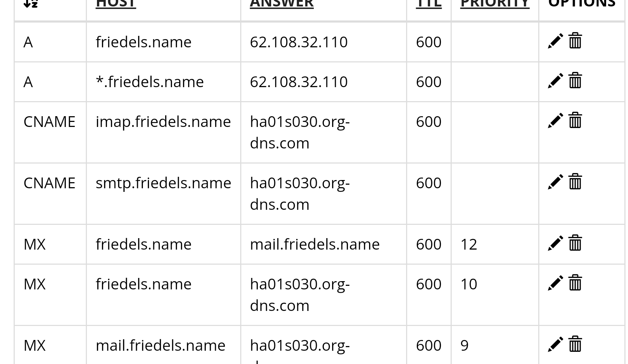Image resolution: width=628 pixels, height=364 pixels.
Task: Delete the smtp.friedels.name CNAME record
Action: pos(575,181)
